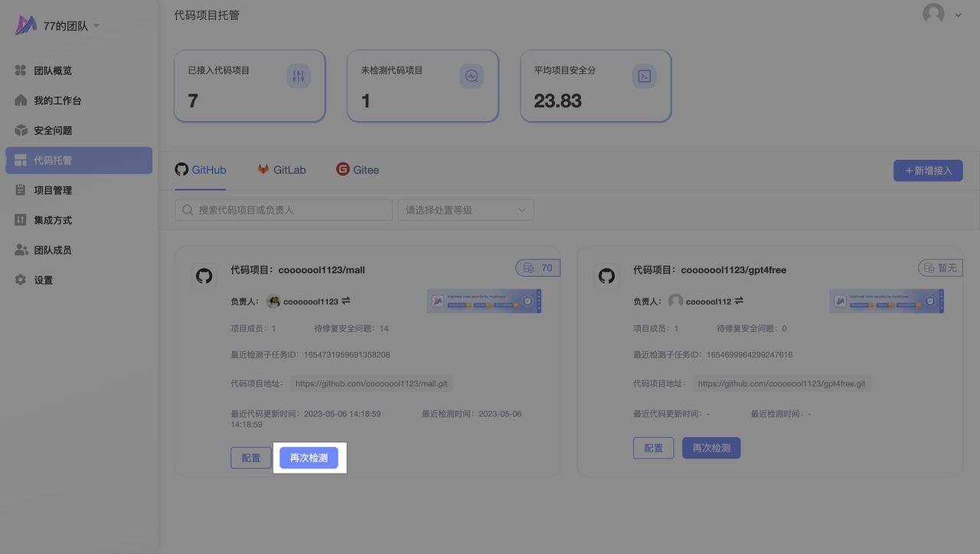Click the GitHub icon on mall project card

tap(204, 275)
